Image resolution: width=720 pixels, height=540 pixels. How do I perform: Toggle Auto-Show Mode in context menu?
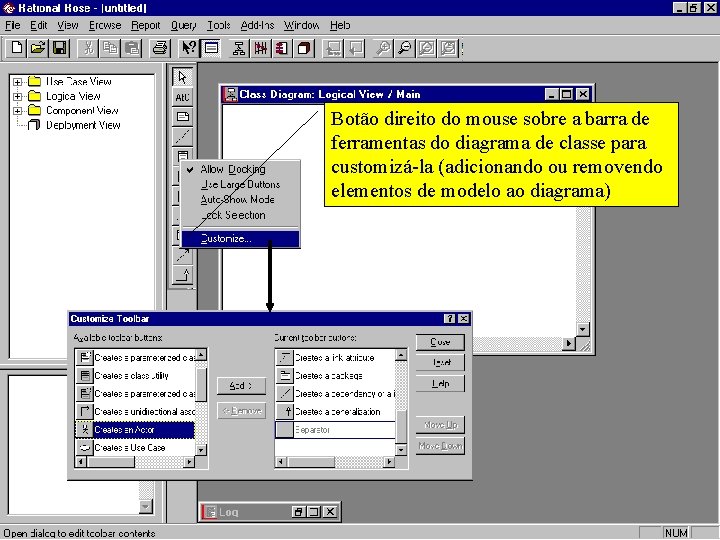point(241,200)
